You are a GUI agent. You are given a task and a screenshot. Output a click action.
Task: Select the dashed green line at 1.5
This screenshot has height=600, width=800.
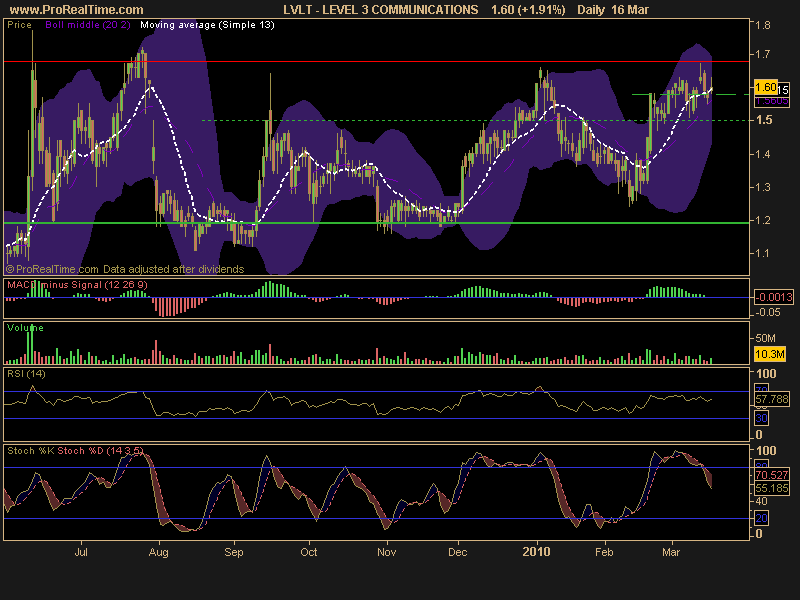pyautogui.click(x=476, y=120)
